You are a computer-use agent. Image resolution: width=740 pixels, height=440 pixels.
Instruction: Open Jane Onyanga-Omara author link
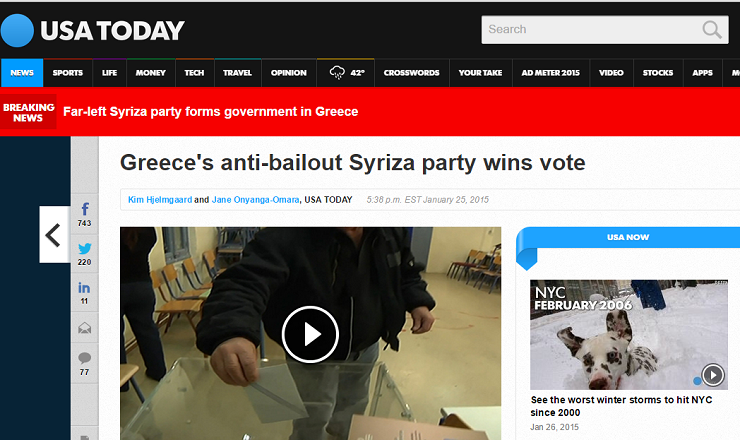255,200
